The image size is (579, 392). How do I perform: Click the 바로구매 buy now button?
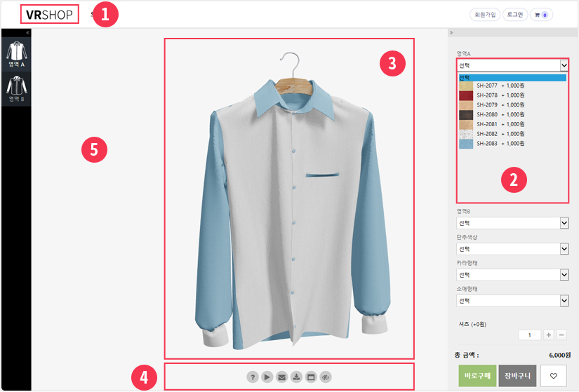pos(477,377)
